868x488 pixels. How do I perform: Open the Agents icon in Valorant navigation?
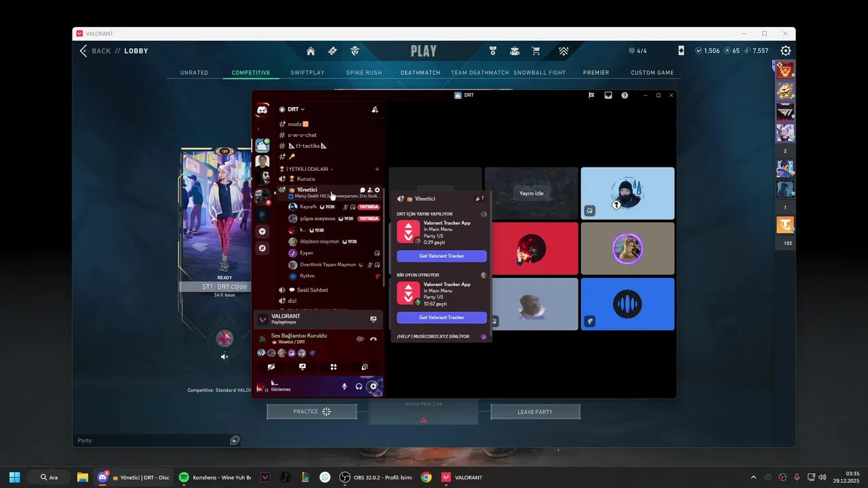pyautogui.click(x=354, y=51)
